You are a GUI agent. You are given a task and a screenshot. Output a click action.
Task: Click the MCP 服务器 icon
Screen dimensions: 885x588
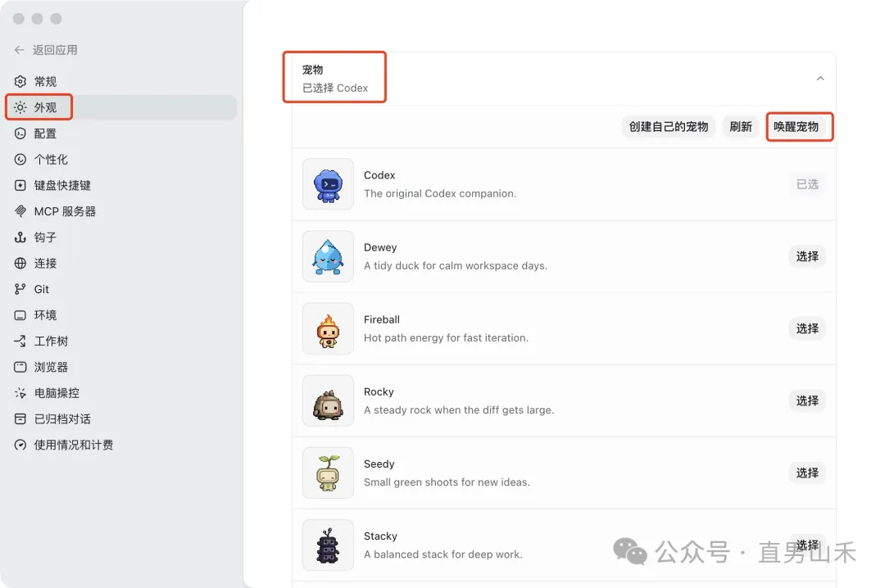[20, 211]
